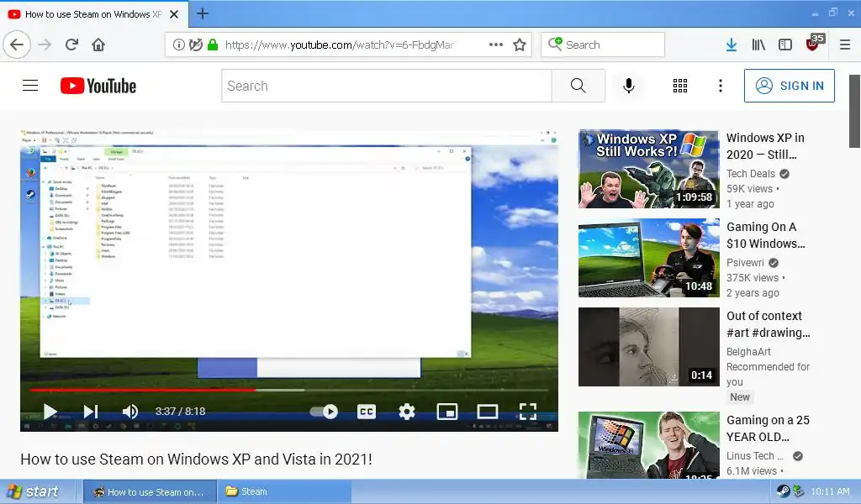This screenshot has height=504, width=861.
Task: Click Linus Tech channel name
Action: [755, 456]
